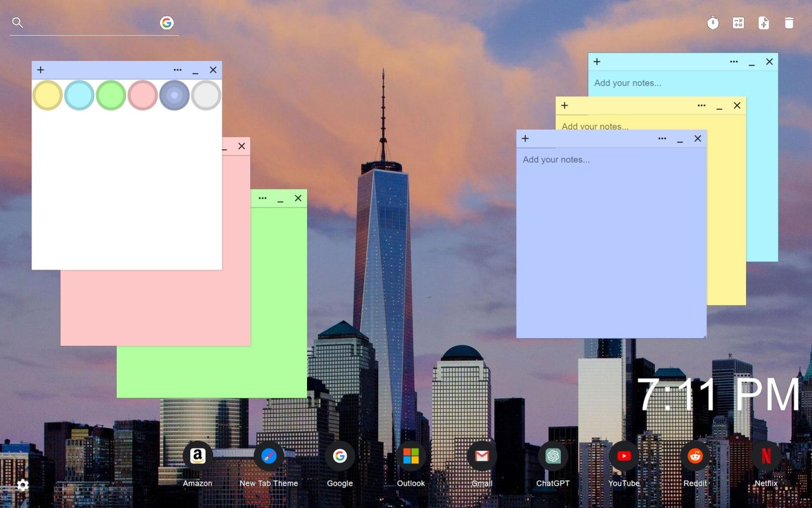Create a new sticky note from the top bar

pyautogui.click(x=764, y=23)
